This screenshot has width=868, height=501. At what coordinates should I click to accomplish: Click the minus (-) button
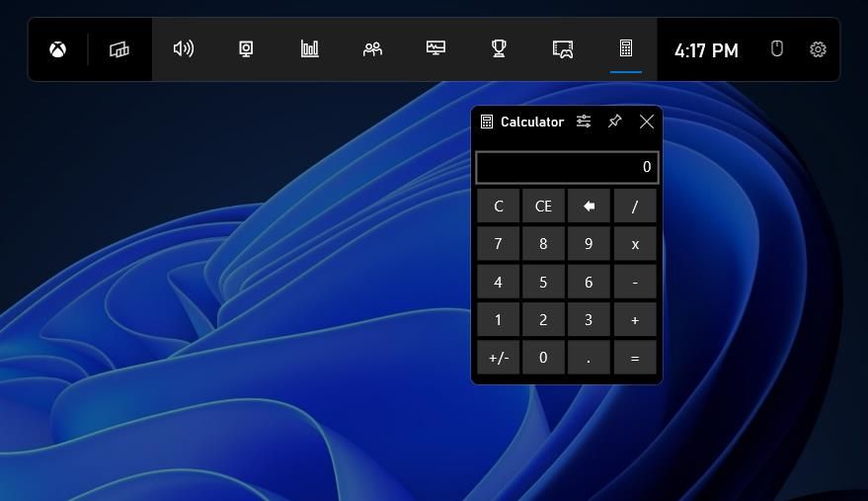click(x=635, y=282)
